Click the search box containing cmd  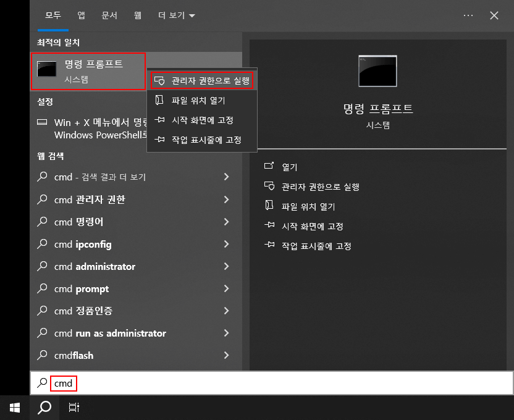tap(272, 383)
